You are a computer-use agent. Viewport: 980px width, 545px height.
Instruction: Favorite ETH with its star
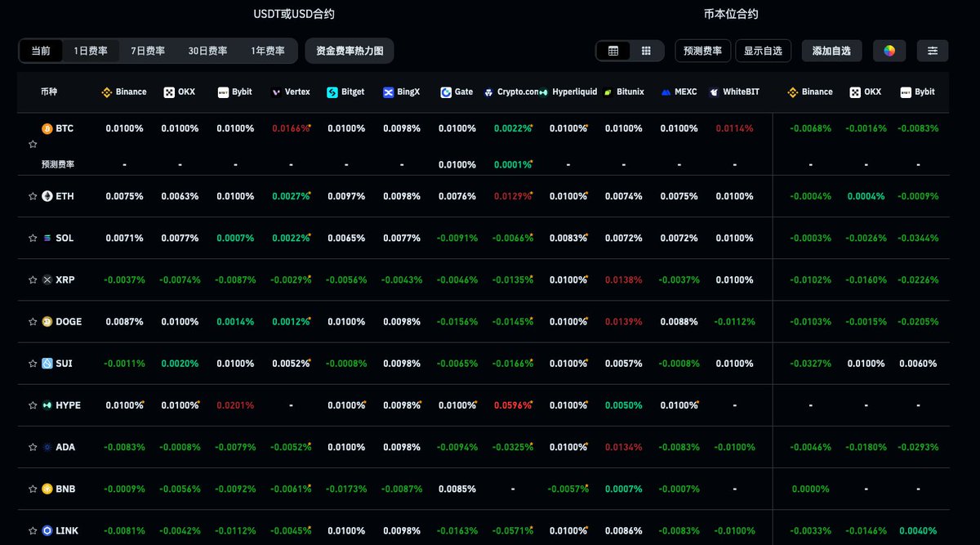coord(33,196)
